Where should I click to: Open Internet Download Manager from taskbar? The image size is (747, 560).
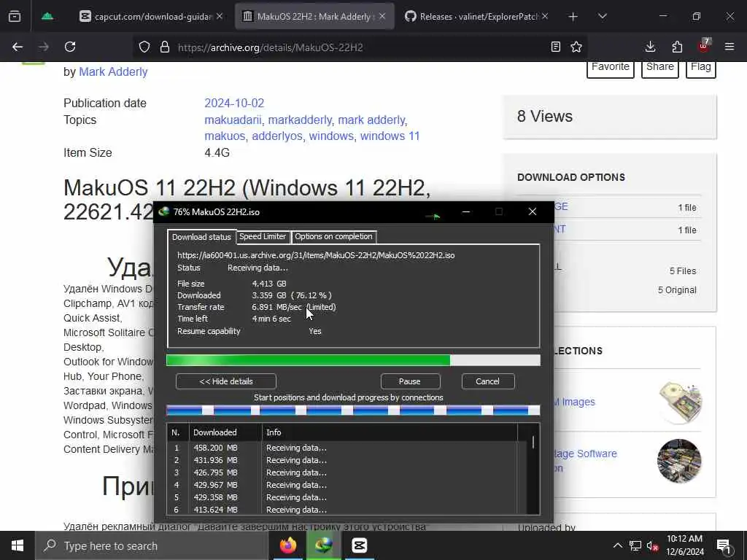323,545
